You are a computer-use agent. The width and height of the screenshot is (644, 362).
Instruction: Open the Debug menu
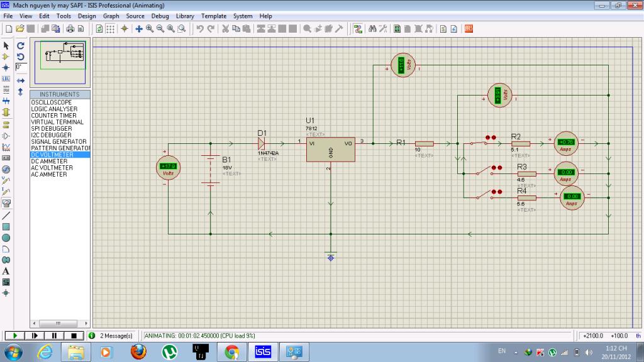160,16
